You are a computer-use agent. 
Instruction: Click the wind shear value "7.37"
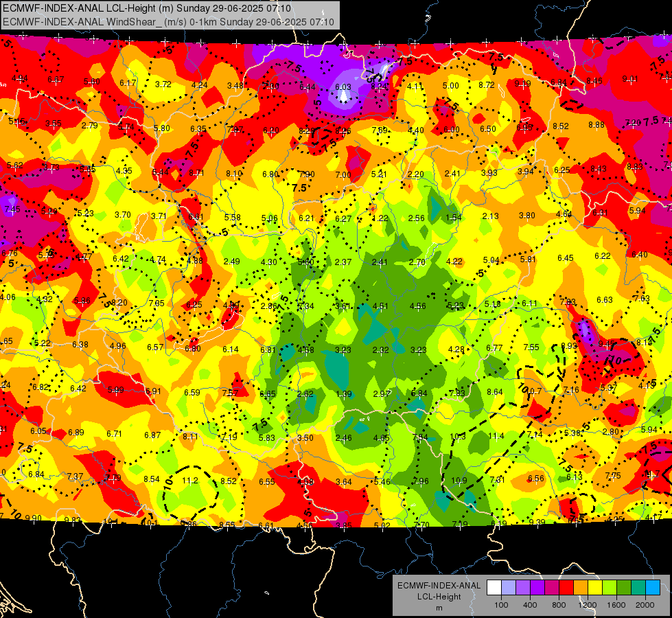coord(76,476)
